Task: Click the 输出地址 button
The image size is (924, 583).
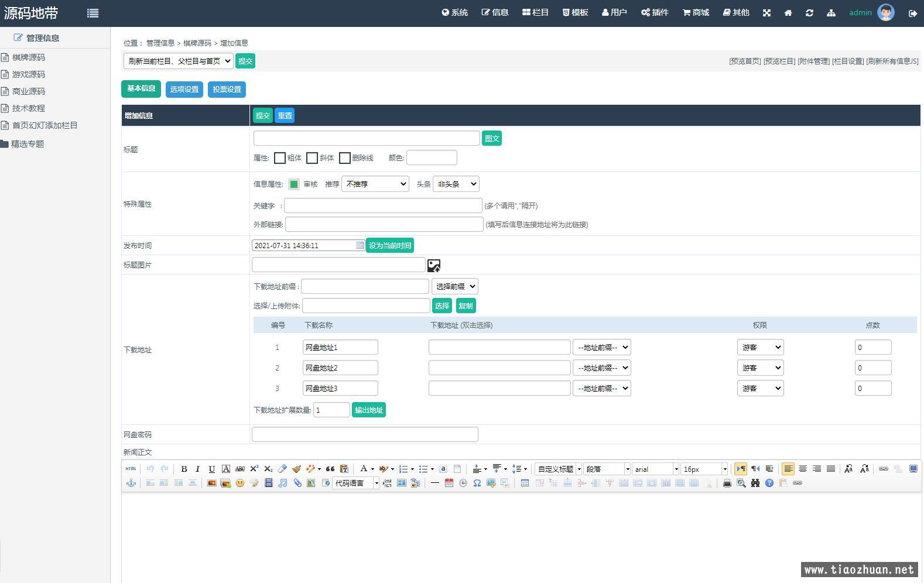Action: pyautogui.click(x=368, y=410)
